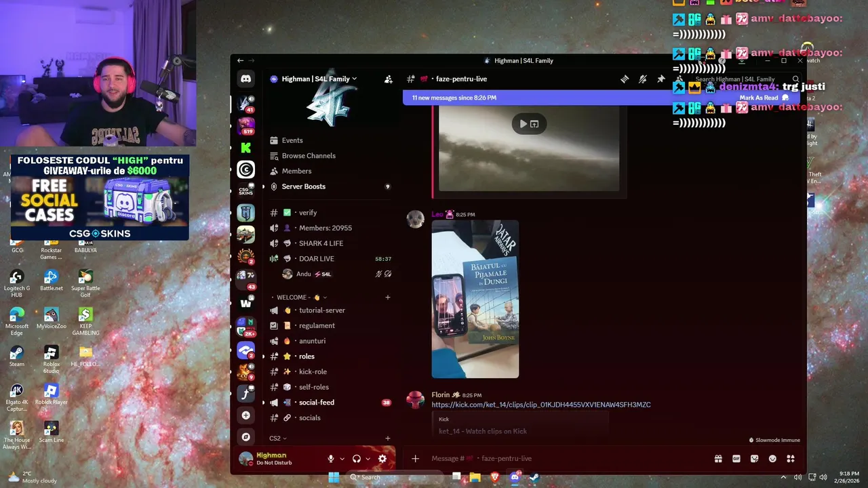This screenshot has height=488, width=868.
Task: Click Leo's username in chat
Action: [437, 214]
